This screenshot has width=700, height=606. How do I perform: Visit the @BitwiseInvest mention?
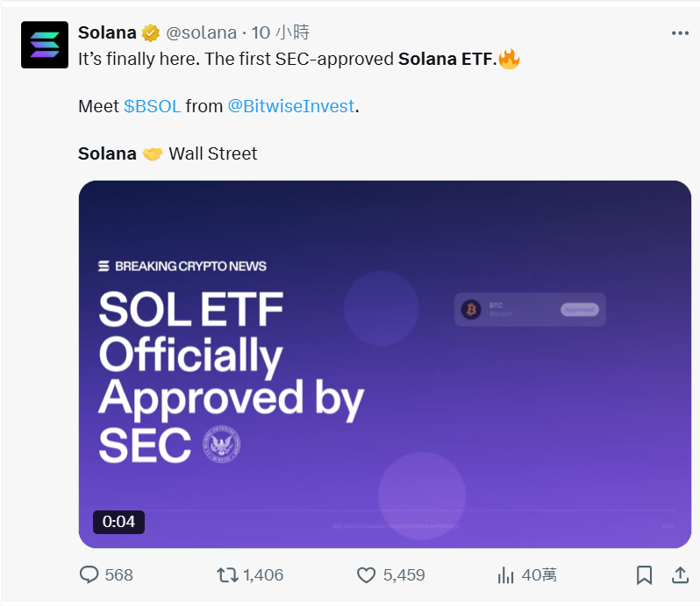[291, 106]
